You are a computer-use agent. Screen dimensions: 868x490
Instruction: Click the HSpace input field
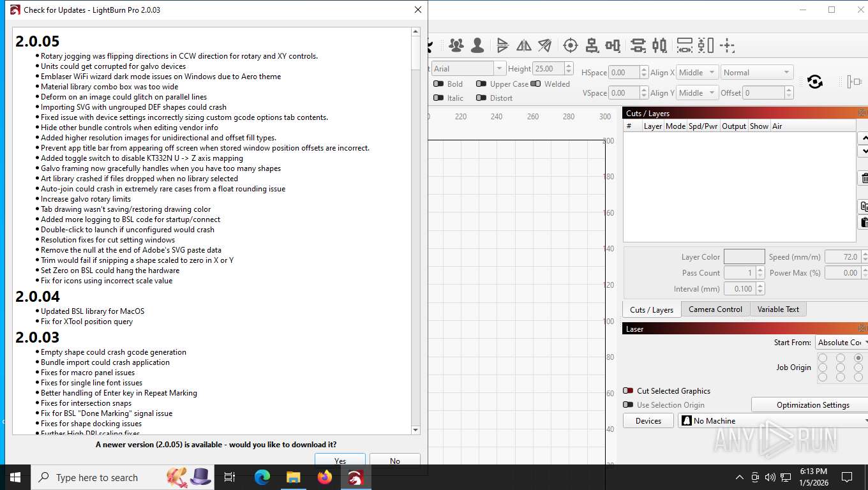pyautogui.click(x=625, y=72)
